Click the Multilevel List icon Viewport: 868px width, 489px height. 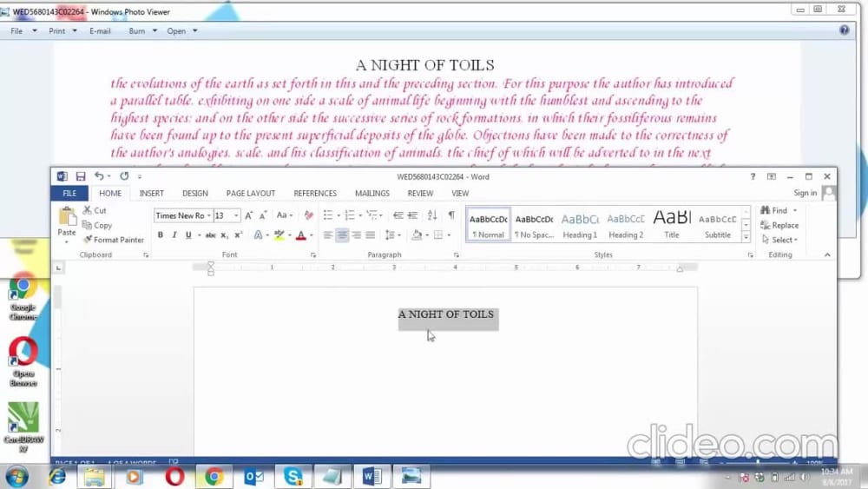(x=372, y=215)
